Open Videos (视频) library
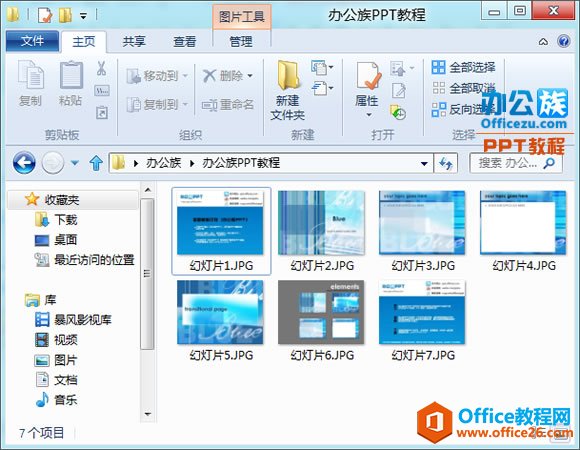This screenshot has width=580, height=450. 56,339
